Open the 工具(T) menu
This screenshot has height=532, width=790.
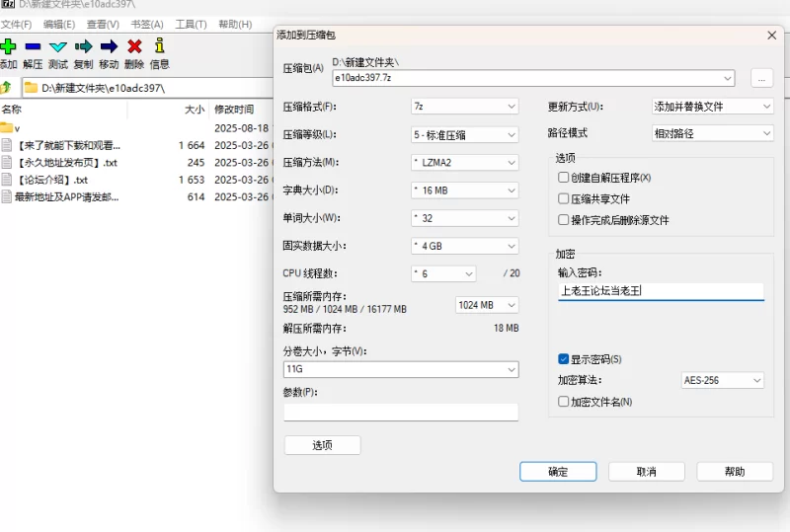191,24
